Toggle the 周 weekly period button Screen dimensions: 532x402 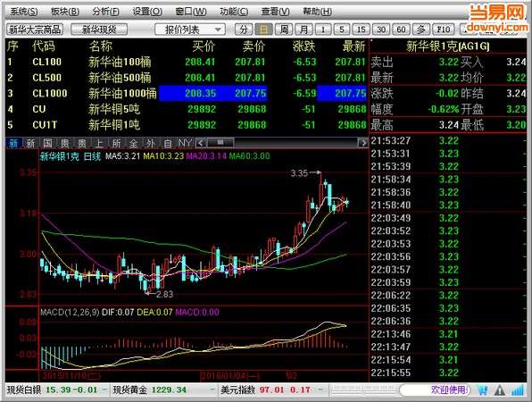[284, 29]
